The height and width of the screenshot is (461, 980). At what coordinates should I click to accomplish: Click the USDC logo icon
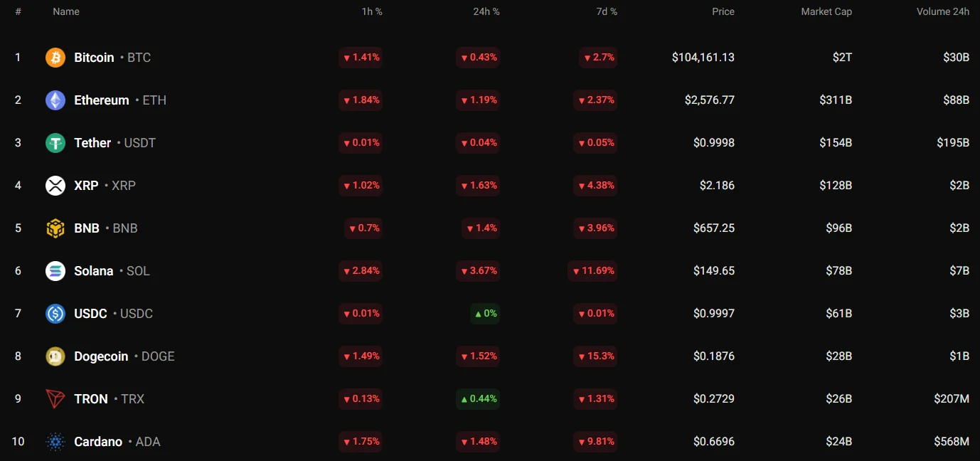click(55, 314)
